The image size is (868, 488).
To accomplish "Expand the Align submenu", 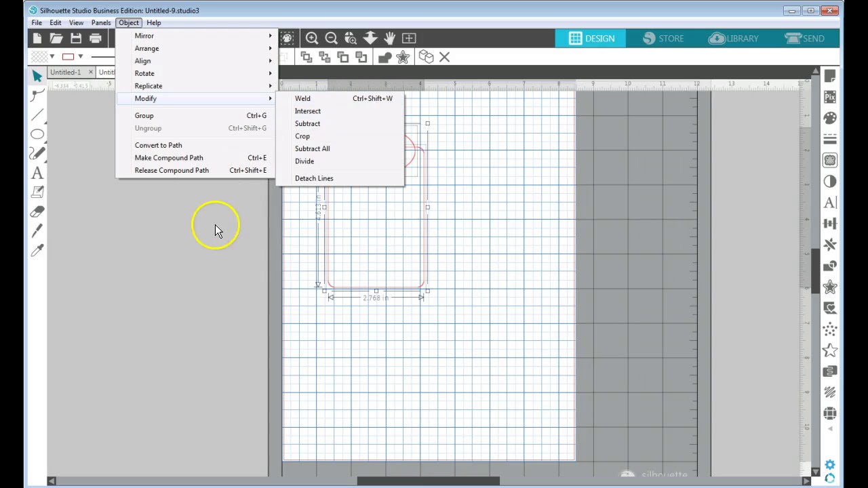I will 195,61.
